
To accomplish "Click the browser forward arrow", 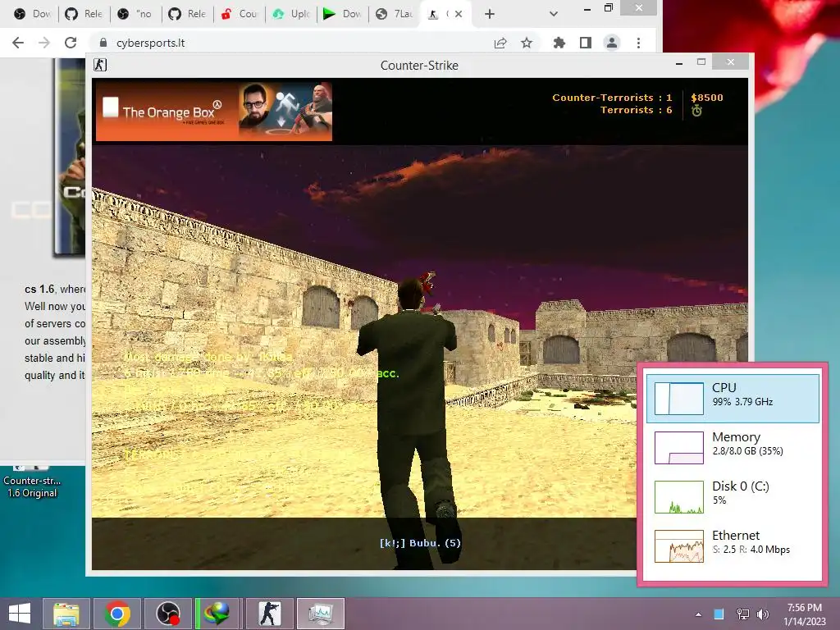I will 44,43.
